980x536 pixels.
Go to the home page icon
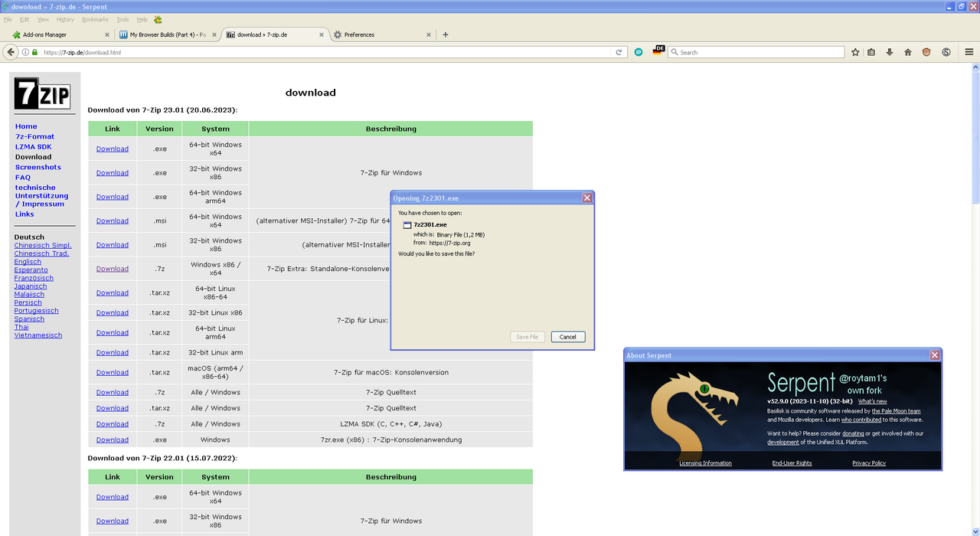(x=908, y=52)
